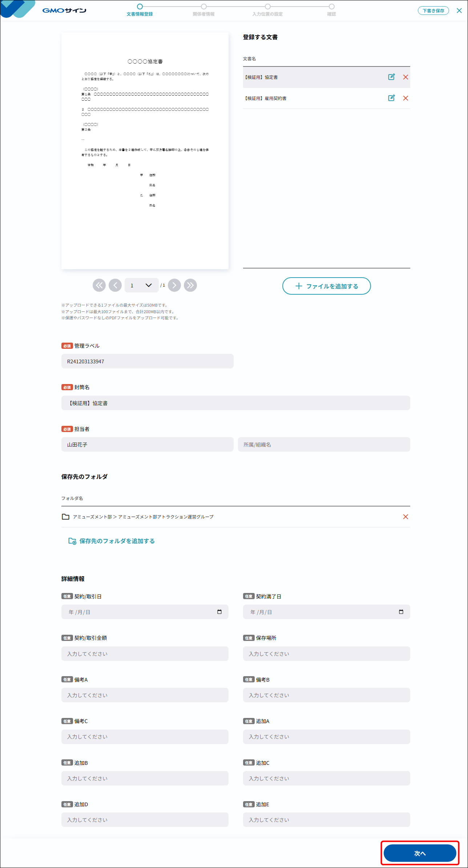Click edit icon for 【検証用】協定書
This screenshot has width=468, height=868.
(x=391, y=77)
